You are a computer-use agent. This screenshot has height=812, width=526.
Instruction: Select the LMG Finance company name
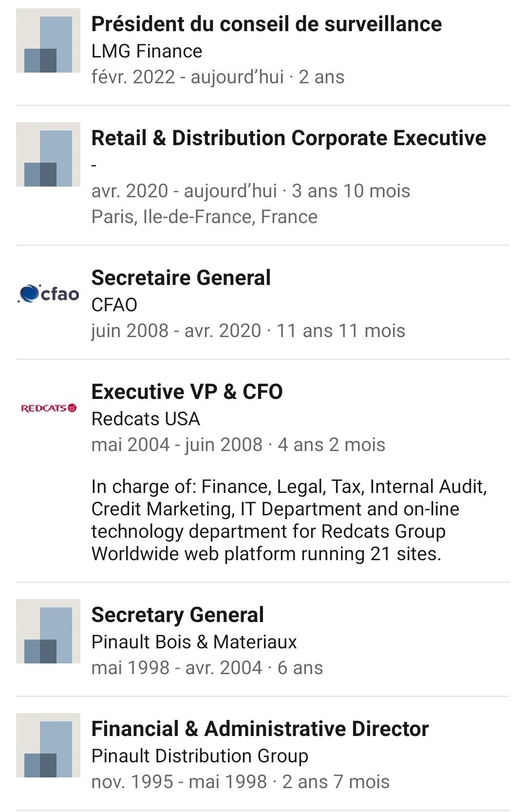[x=147, y=51]
